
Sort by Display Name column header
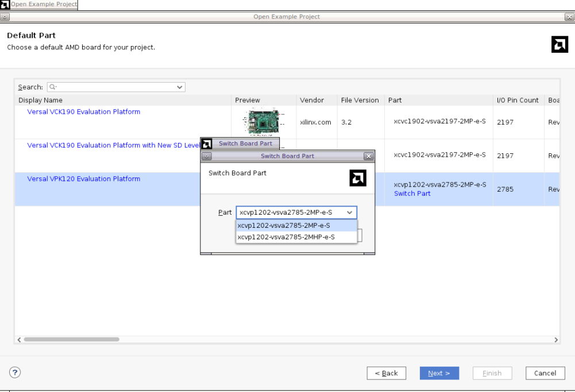pyautogui.click(x=40, y=100)
